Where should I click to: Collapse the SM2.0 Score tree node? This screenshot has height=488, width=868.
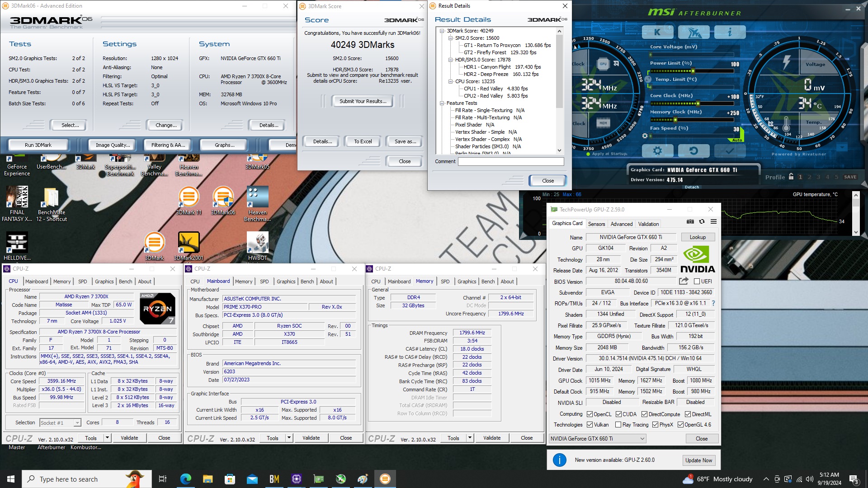point(451,38)
